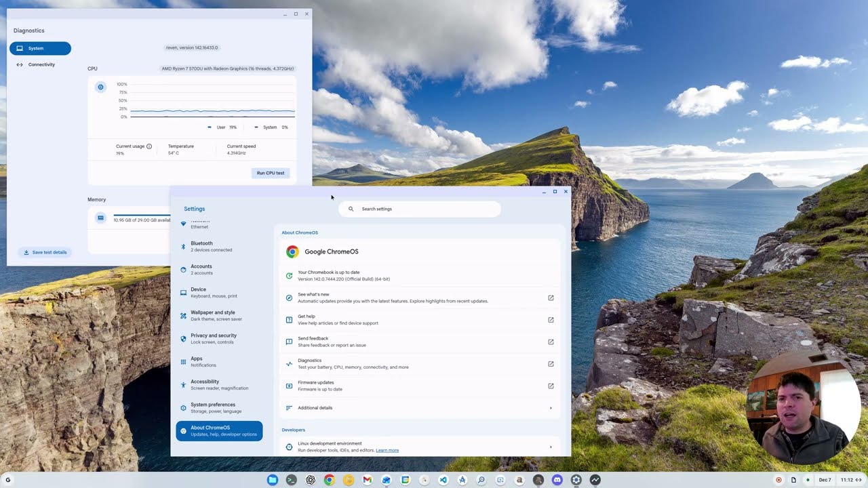Click the CPU chip icon in Diagnostics
This screenshot has height=488, width=868.
tap(100, 87)
